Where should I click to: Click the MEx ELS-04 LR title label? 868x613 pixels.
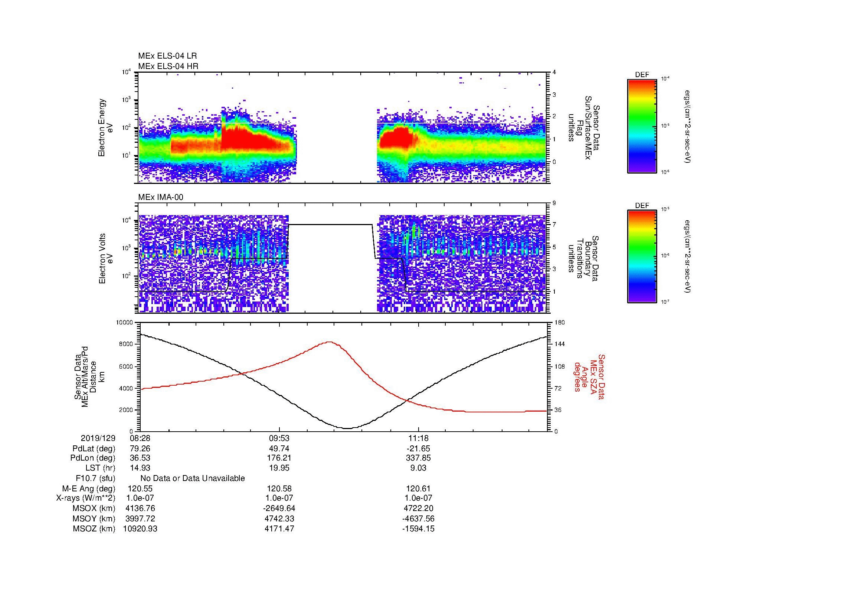click(167, 56)
